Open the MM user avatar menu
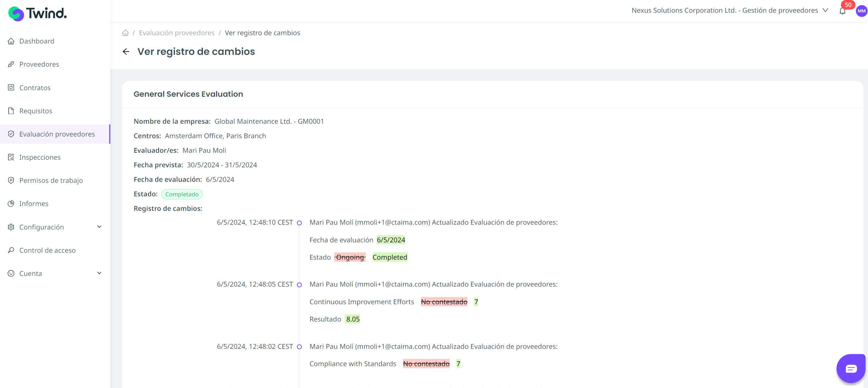This screenshot has height=388, width=868. point(861,11)
